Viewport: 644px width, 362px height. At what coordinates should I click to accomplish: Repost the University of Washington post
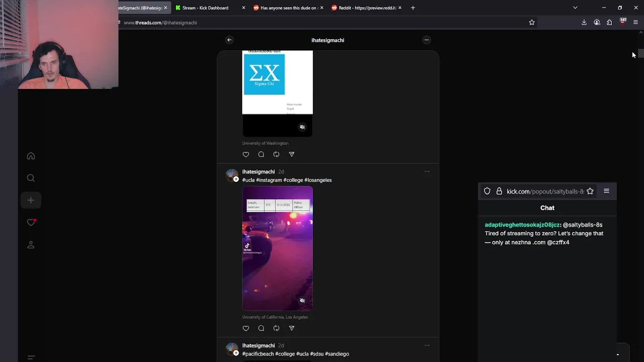276,154
